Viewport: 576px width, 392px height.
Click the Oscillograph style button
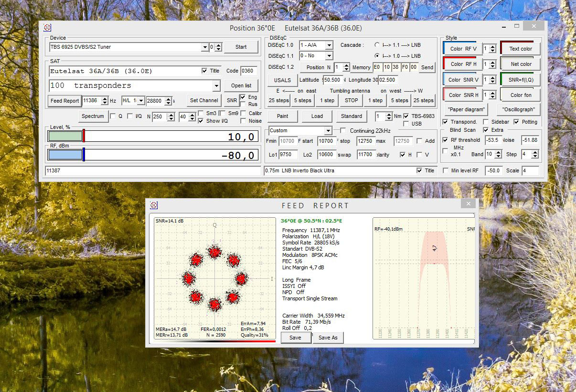(x=519, y=109)
